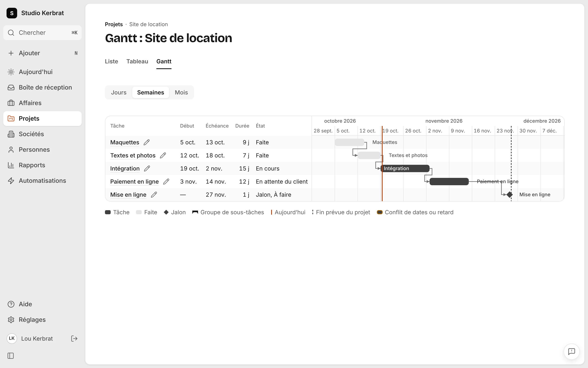Image resolution: width=588 pixels, height=368 pixels.
Task: Set the timeline scale to Jours
Action: [119, 92]
